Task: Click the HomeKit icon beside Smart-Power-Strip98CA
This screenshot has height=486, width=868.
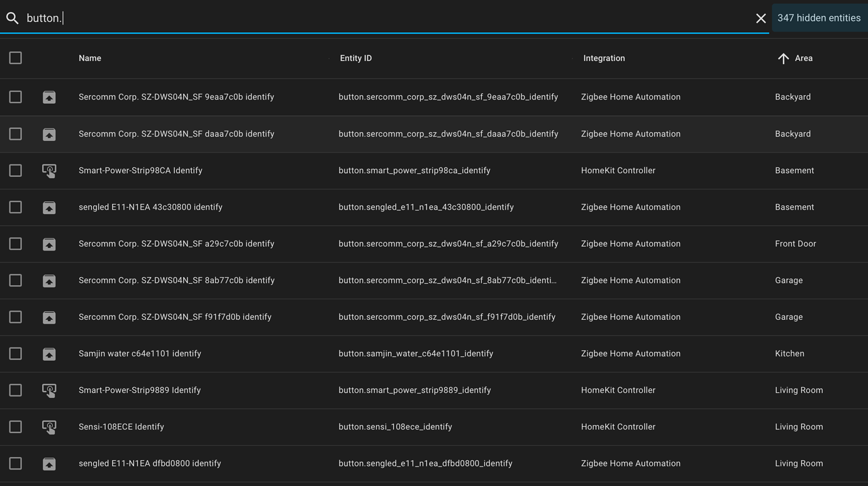Action: point(49,170)
